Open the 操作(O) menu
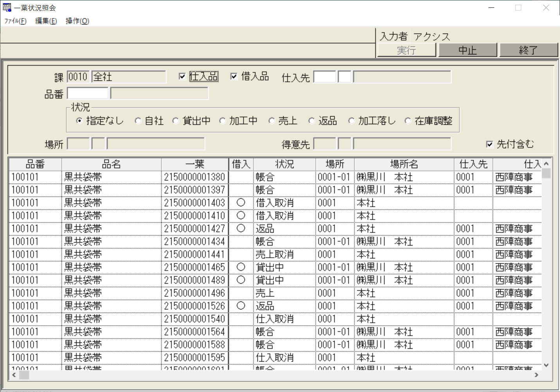This screenshot has width=560, height=392. 77,21
